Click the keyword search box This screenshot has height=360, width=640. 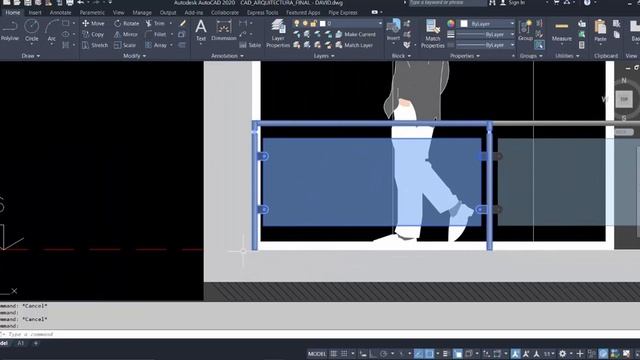[448, 3]
